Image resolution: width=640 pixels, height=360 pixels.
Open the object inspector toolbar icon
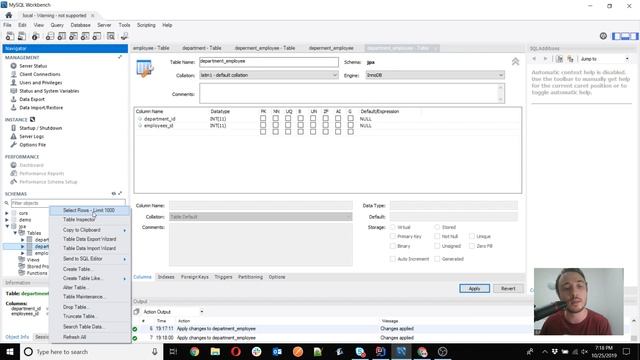[36, 36]
